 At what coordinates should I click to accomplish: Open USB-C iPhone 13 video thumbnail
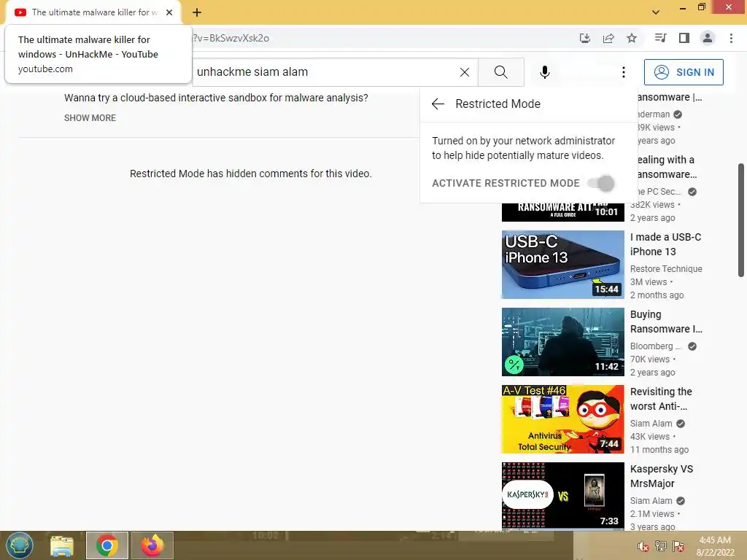[x=562, y=265]
